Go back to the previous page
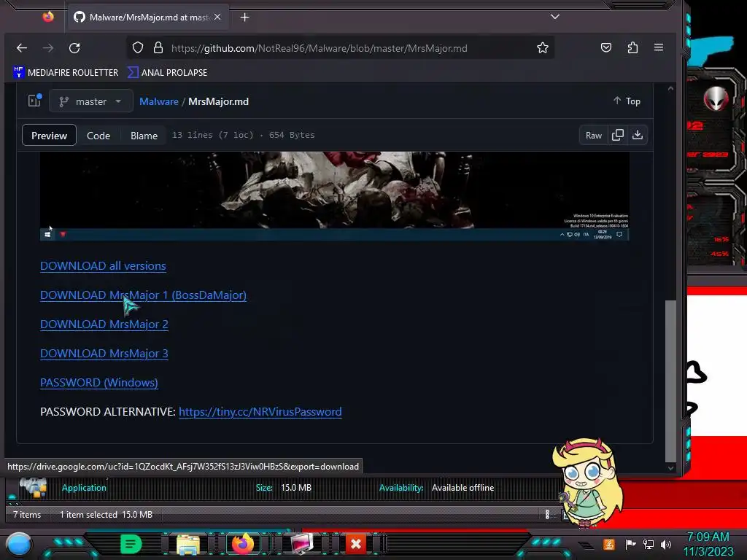Viewport: 747px width, 560px height. (x=21, y=47)
